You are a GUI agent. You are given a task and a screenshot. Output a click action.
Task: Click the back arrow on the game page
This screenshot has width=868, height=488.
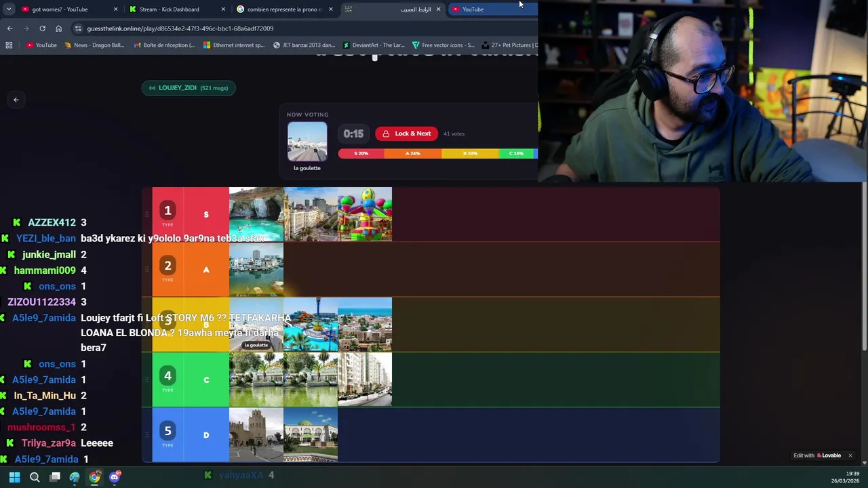pos(16,100)
